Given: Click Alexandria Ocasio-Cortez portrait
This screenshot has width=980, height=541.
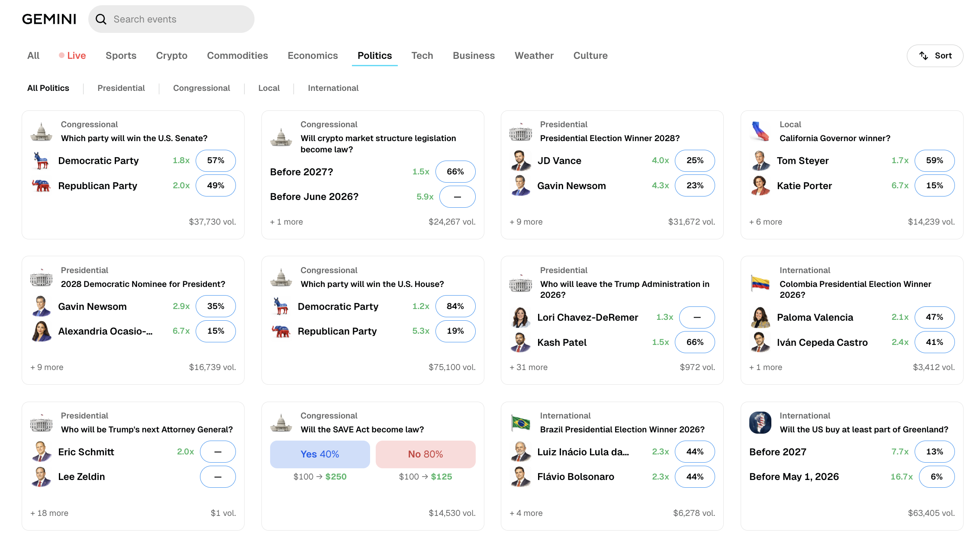Looking at the screenshot, I should [41, 331].
